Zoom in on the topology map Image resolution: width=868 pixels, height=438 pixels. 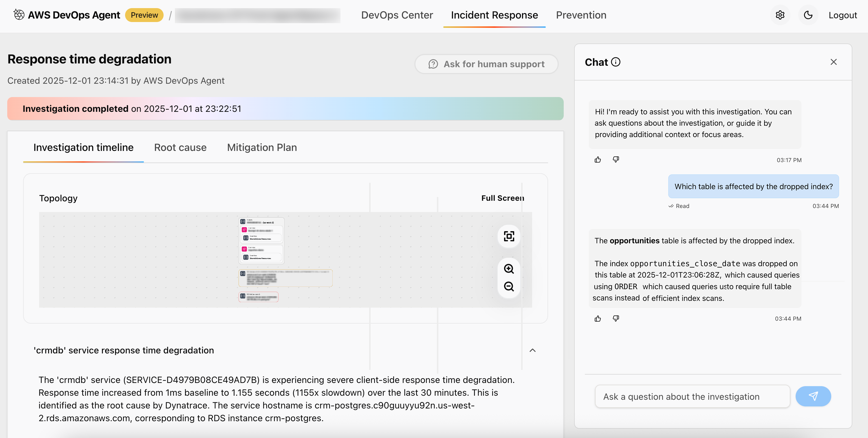coord(509,269)
